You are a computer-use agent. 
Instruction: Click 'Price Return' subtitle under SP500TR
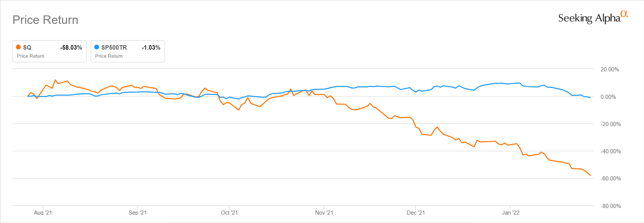click(109, 56)
